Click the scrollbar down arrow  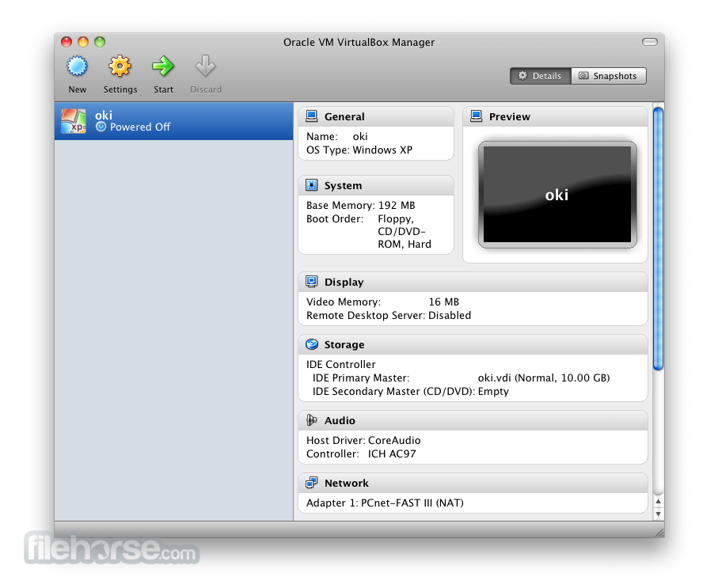point(658,514)
